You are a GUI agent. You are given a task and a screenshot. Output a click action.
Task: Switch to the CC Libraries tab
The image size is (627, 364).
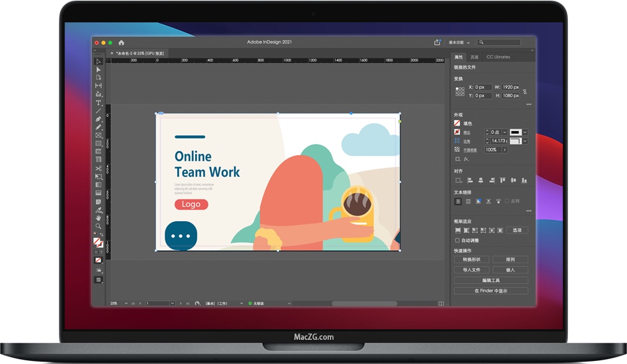[498, 57]
